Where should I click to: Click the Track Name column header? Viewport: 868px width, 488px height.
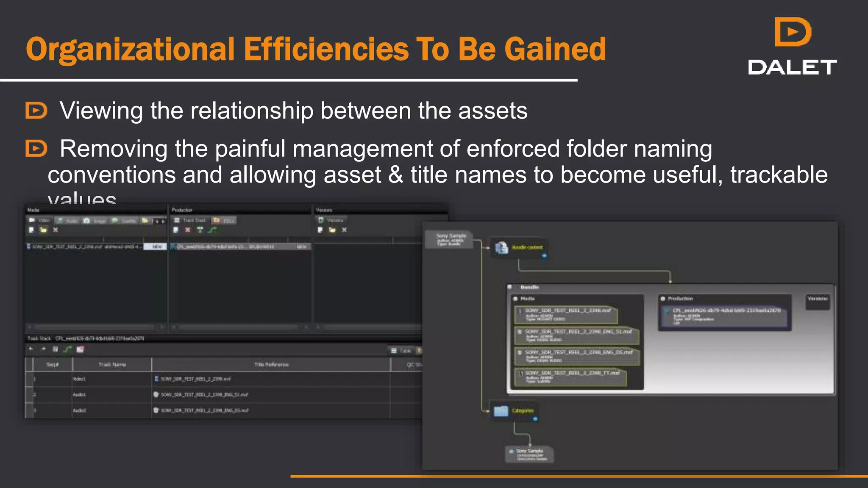pos(112,364)
